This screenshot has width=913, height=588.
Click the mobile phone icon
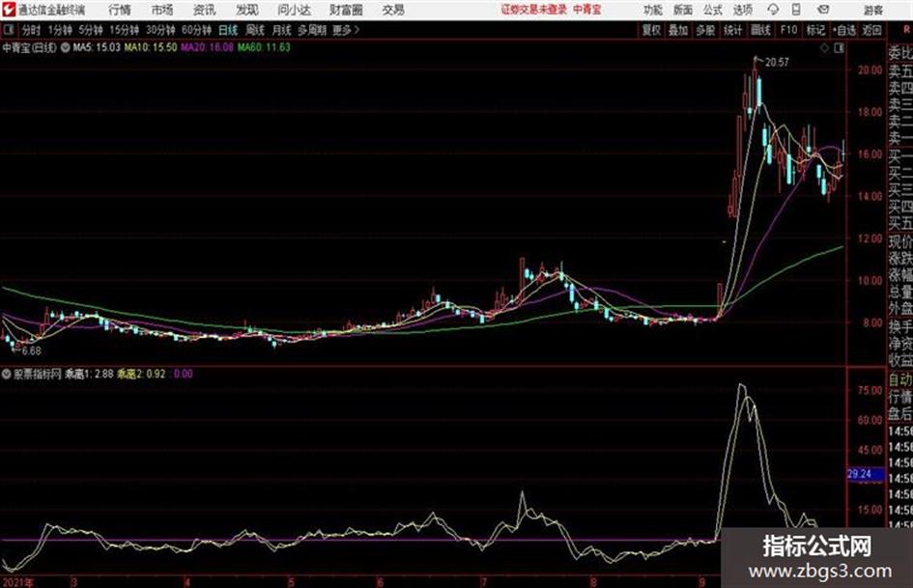(796, 10)
